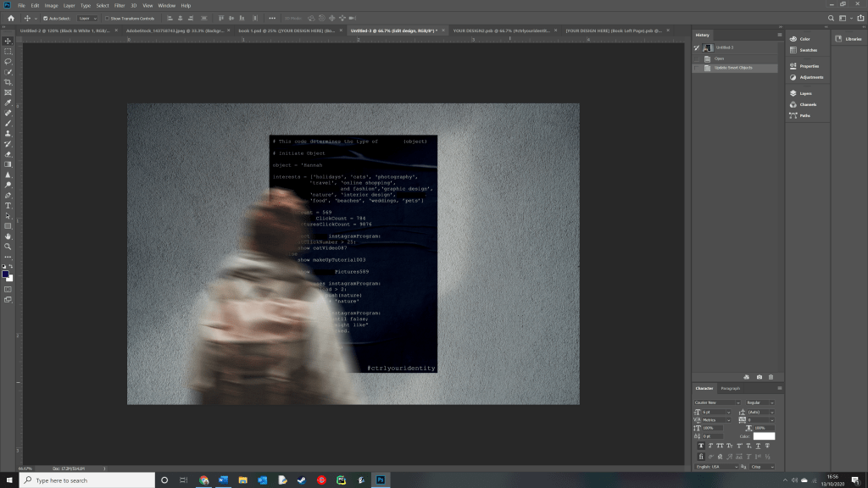Pick the Zoom tool
868x488 pixels.
point(8,247)
